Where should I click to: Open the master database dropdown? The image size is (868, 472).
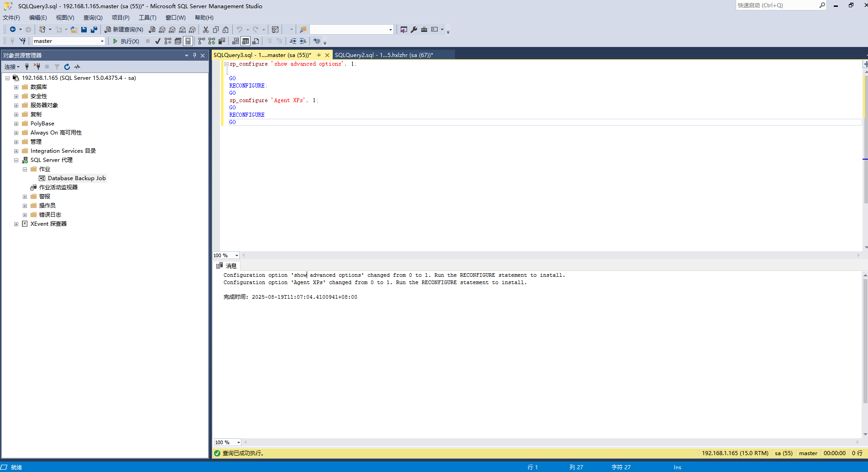[x=102, y=41]
